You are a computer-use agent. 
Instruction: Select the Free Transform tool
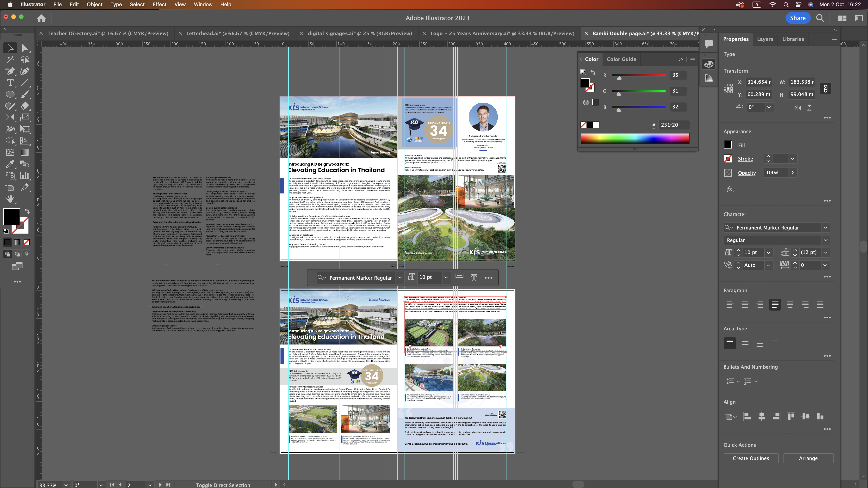[25, 129]
